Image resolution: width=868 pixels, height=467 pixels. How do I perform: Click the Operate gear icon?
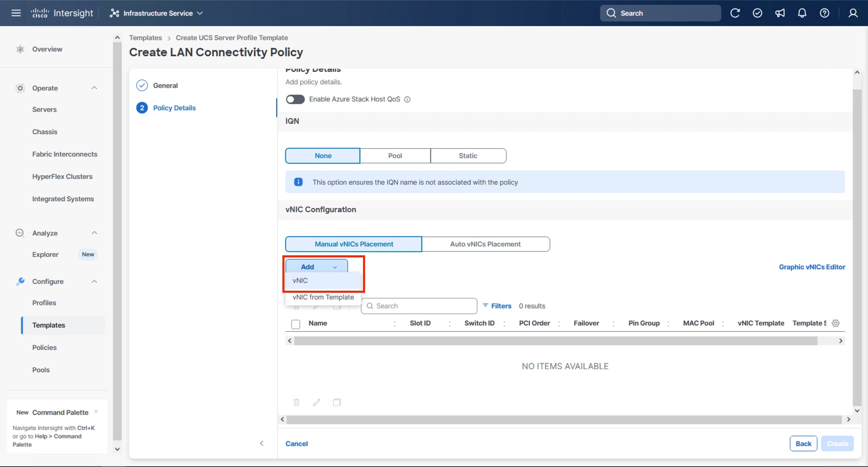pos(20,88)
